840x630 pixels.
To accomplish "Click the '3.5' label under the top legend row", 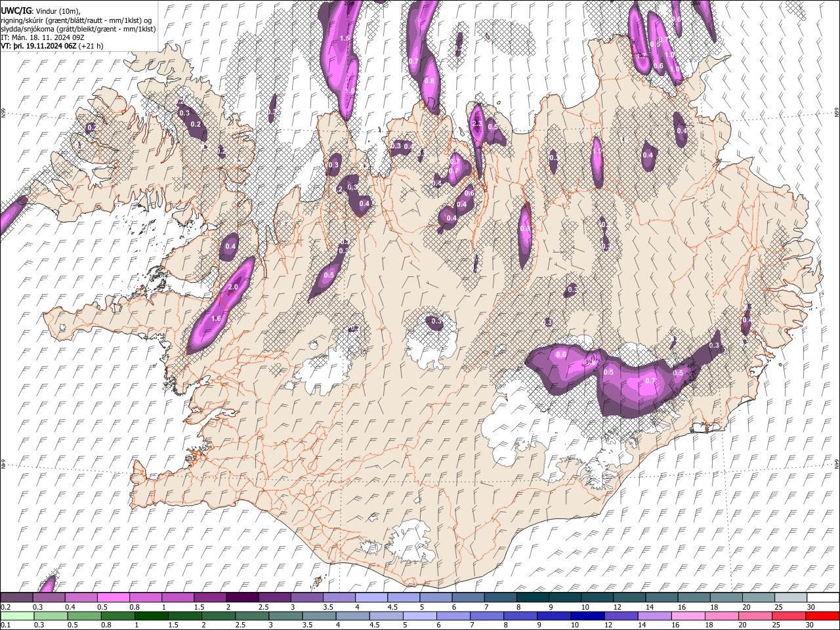I will 328,607.
